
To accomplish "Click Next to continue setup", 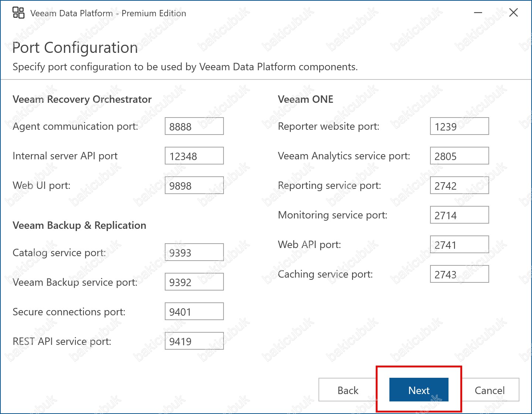I will tap(419, 390).
